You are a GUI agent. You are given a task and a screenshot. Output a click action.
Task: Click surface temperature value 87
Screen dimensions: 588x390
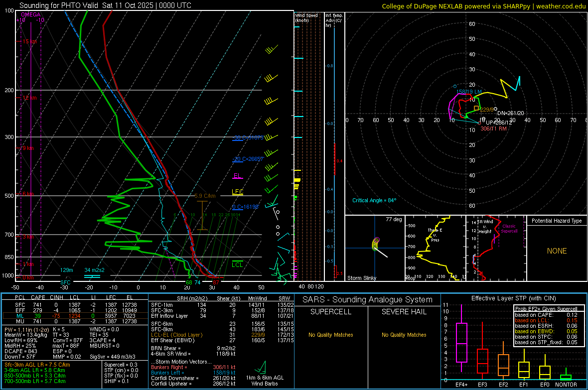click(x=216, y=282)
